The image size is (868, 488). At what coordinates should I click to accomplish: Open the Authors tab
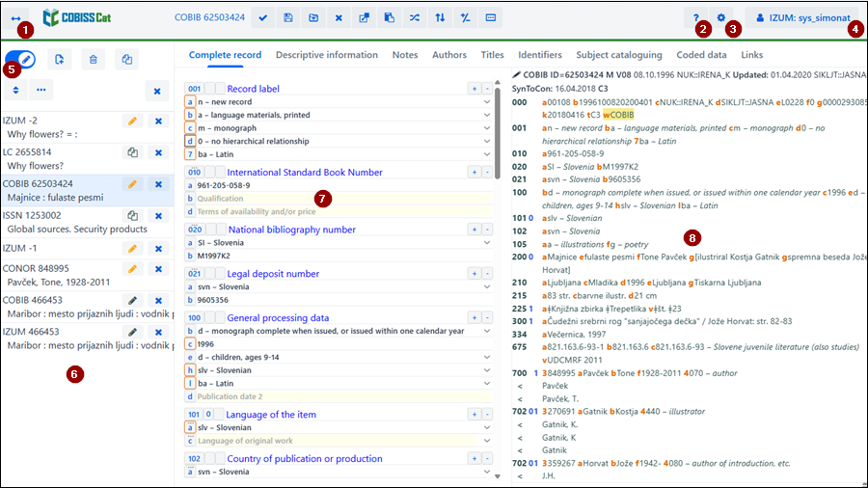tap(448, 55)
